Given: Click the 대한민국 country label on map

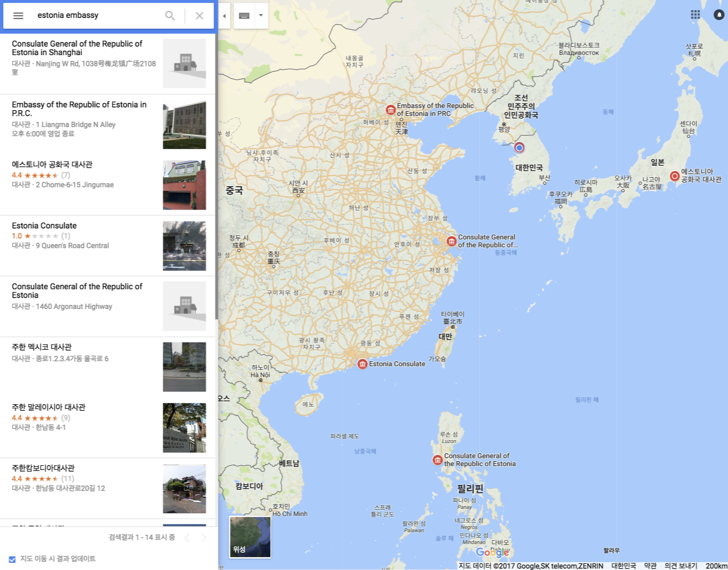Looking at the screenshot, I should (529, 168).
